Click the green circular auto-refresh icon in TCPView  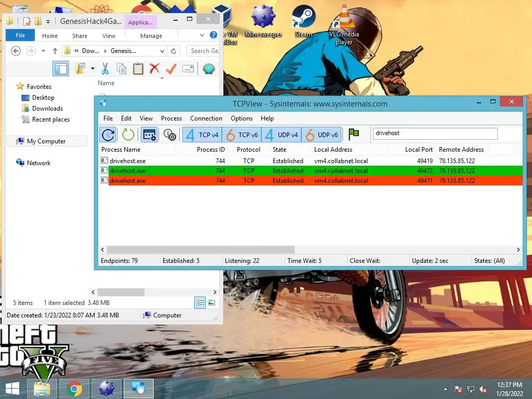[128, 135]
